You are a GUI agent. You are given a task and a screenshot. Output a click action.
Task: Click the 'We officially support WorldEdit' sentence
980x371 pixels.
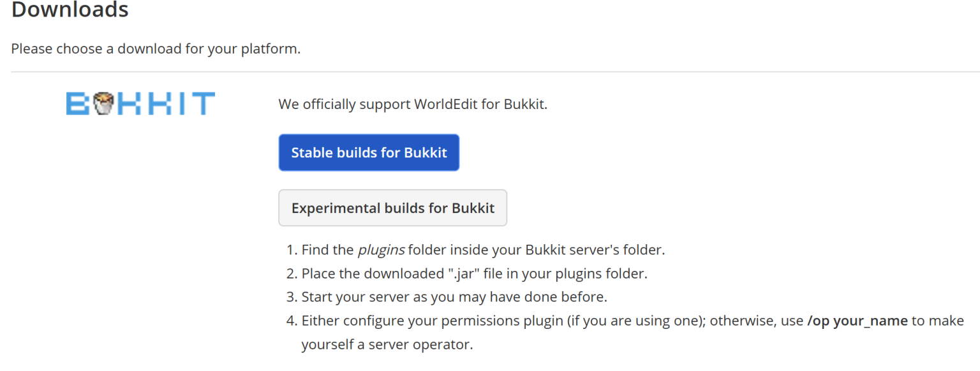413,104
